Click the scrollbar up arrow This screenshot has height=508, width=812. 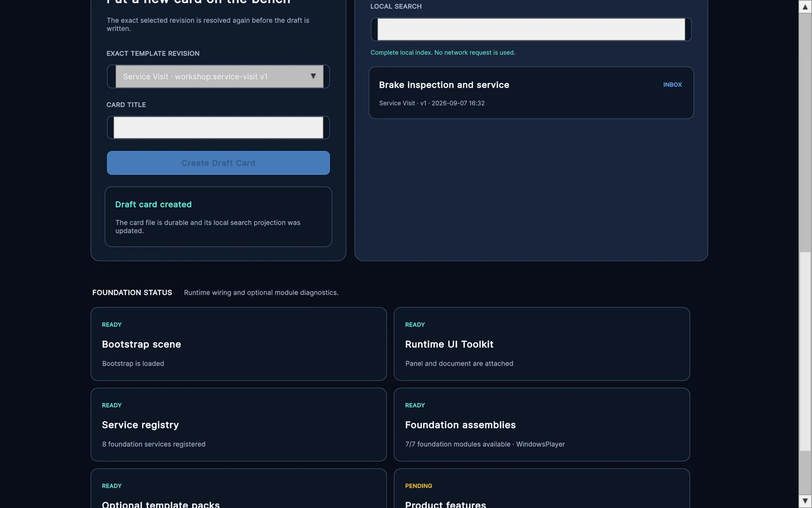tap(805, 7)
